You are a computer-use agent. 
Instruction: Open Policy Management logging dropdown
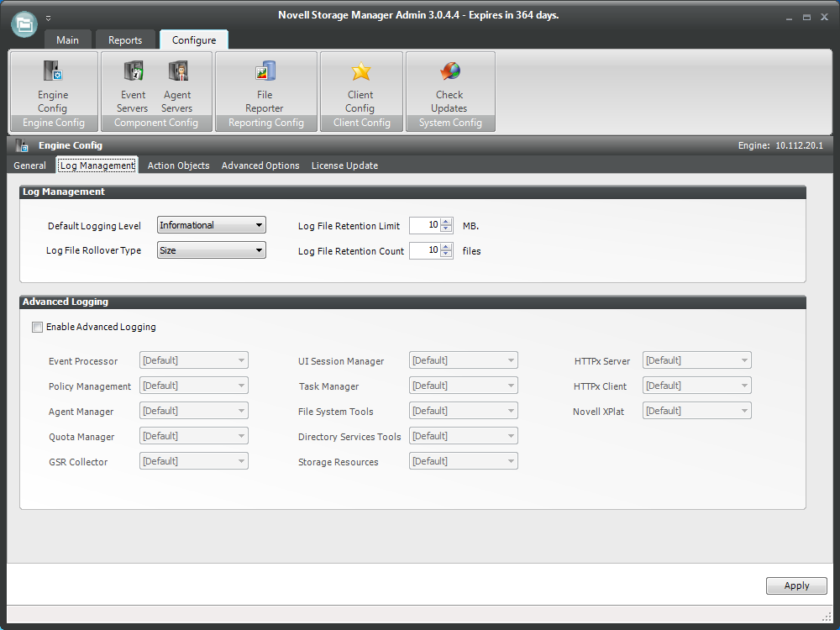coord(194,386)
